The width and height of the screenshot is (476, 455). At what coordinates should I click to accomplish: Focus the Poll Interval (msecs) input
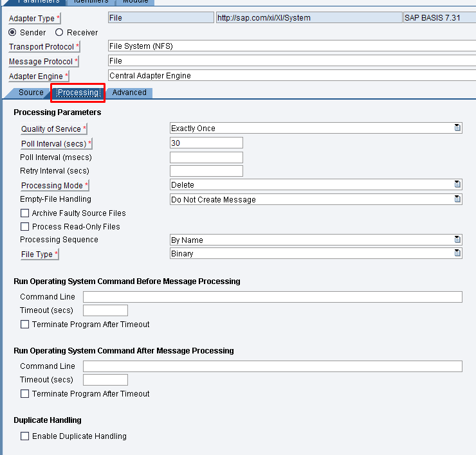206,157
